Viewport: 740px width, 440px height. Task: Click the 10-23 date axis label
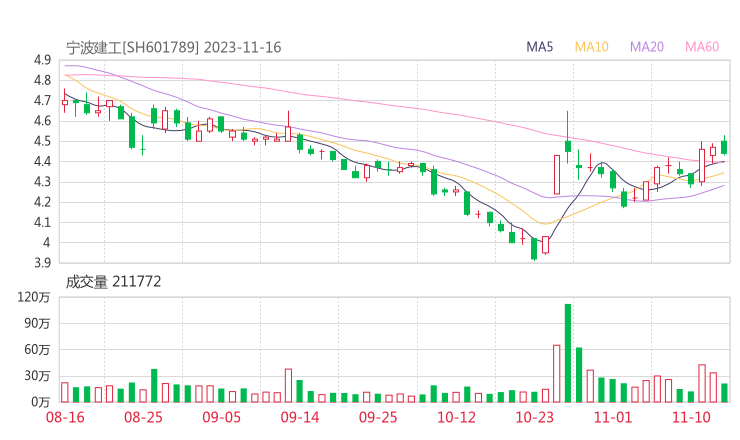coord(534,417)
